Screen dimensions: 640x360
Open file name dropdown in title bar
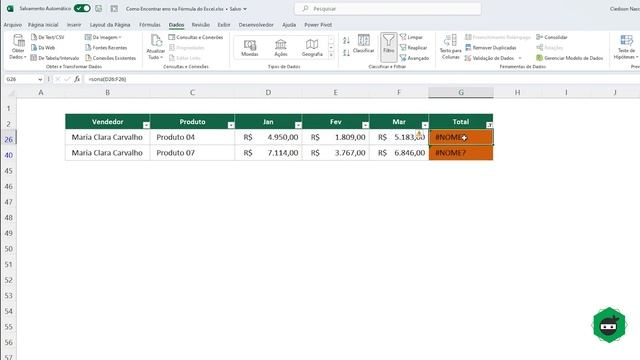point(245,9)
